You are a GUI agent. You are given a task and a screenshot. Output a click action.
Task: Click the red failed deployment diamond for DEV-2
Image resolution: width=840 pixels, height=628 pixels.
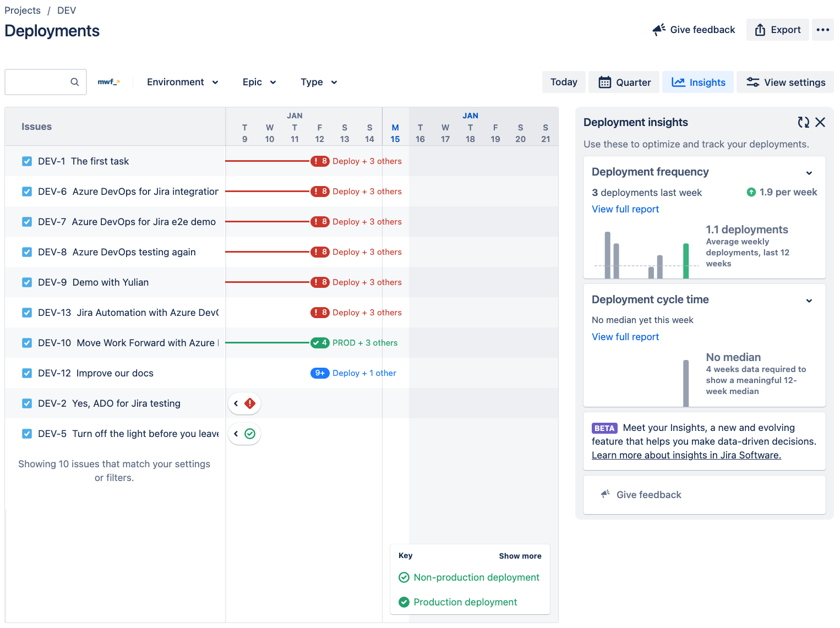click(x=250, y=403)
